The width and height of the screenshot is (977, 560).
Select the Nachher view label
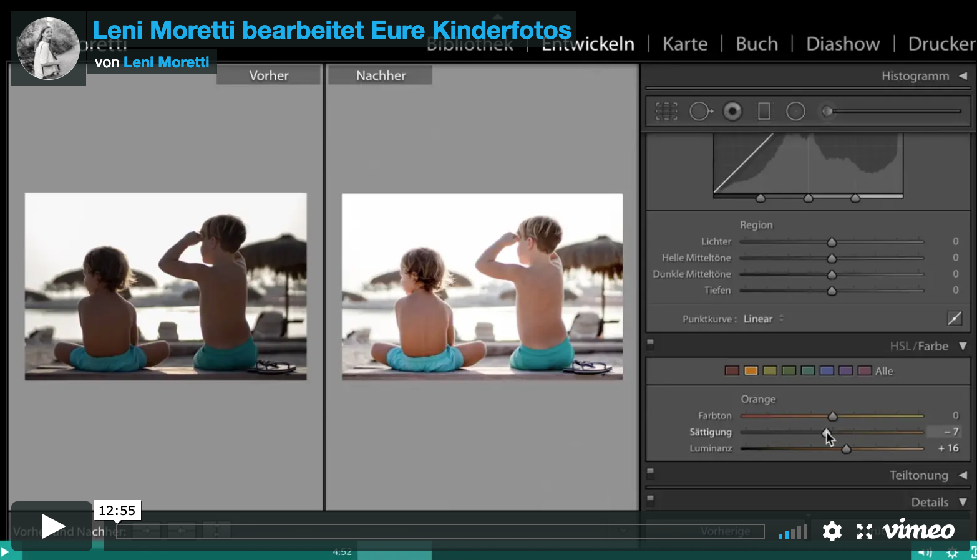tap(381, 75)
